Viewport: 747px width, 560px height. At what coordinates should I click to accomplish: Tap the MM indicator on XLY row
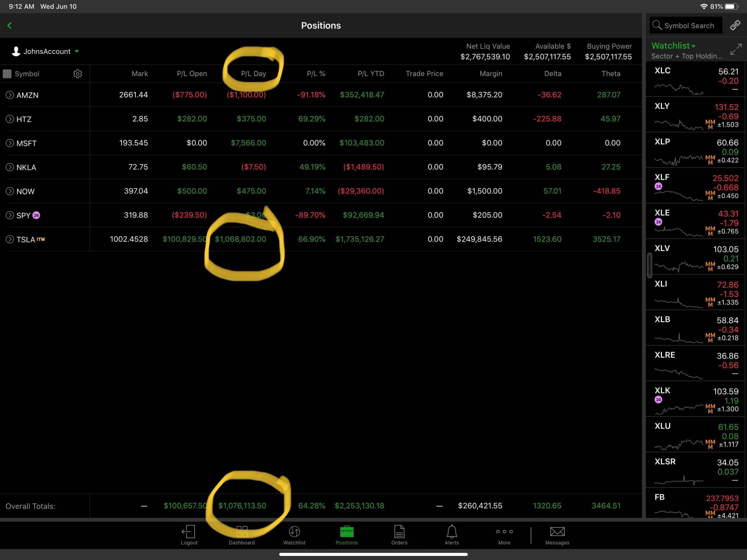(710, 124)
